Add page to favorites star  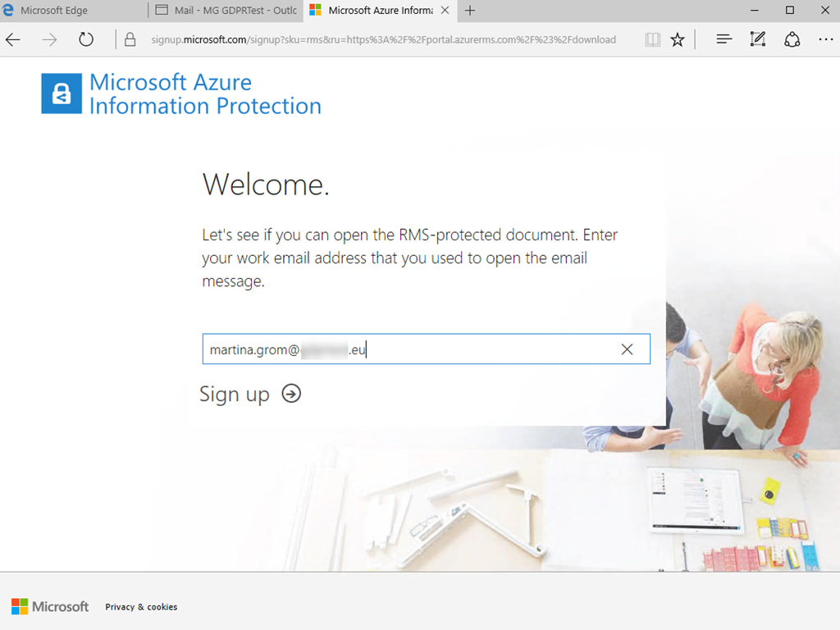678,39
